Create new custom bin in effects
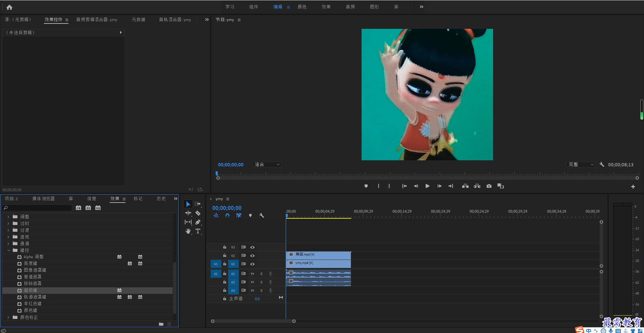This screenshot has height=333, width=644. [161, 324]
